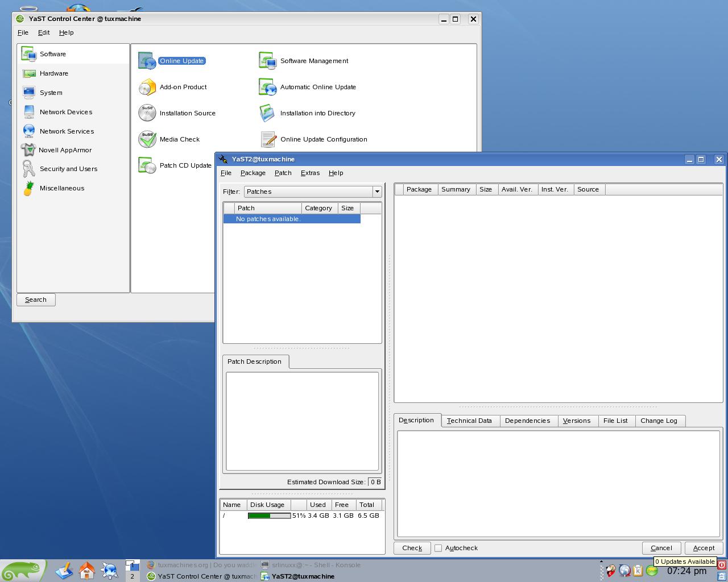Click the home folder icon in taskbar
This screenshot has height=582, width=728.
pyautogui.click(x=86, y=570)
